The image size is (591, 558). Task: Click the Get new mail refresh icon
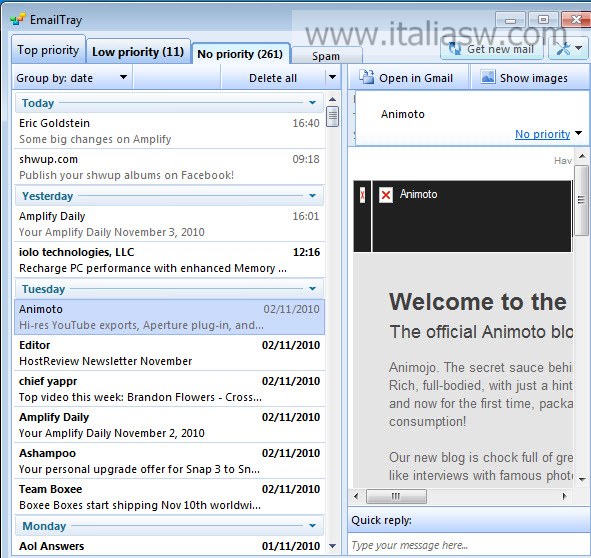[x=455, y=49]
